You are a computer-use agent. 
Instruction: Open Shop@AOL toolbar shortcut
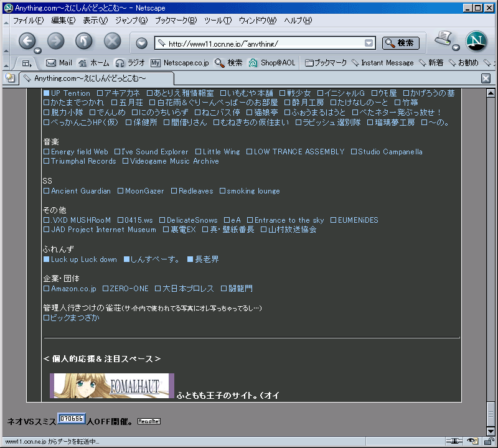[x=272, y=63]
